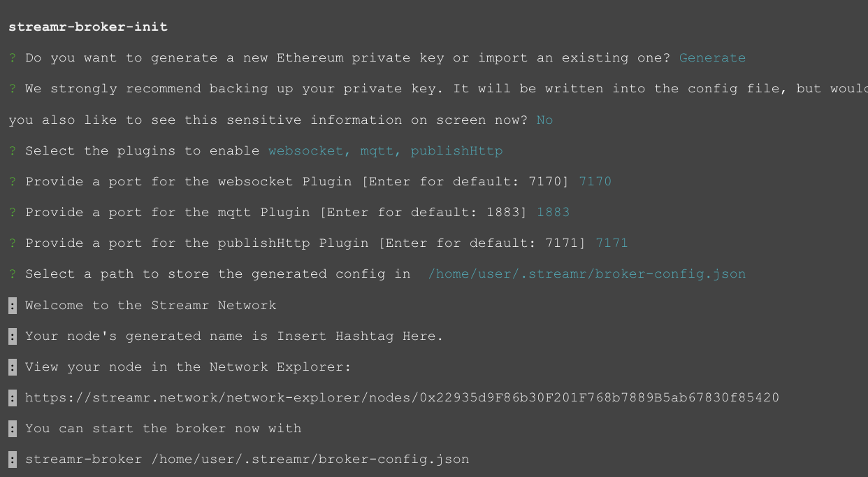This screenshot has height=477, width=868.
Task: Click the question mark before "We strongly recommend"
Action: pyautogui.click(x=13, y=89)
